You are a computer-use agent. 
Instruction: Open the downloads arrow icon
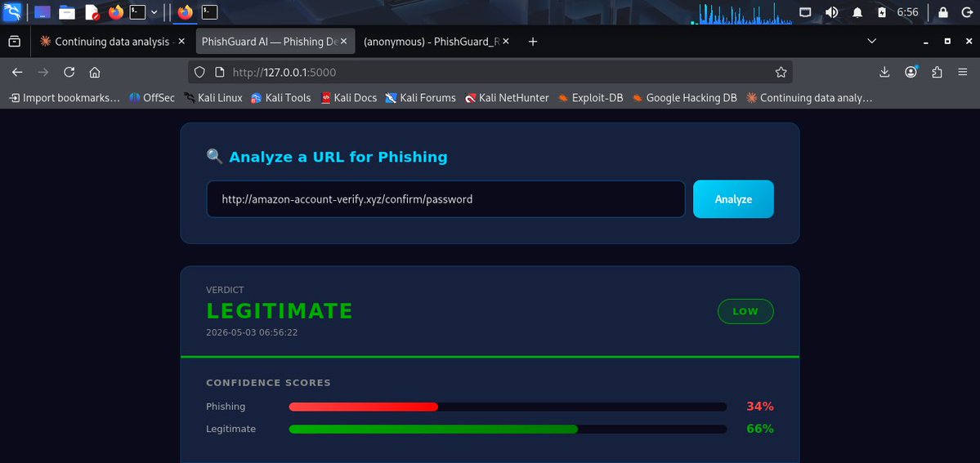tap(884, 72)
